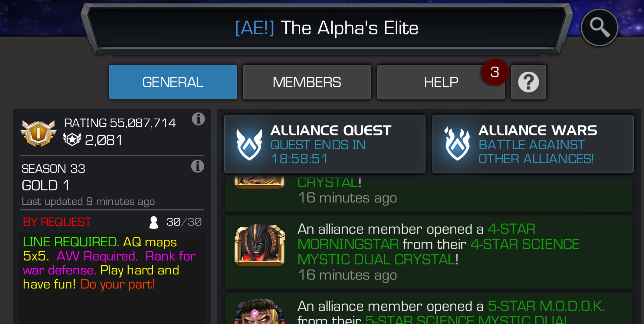Switch to the GENERAL tab
Image resolution: width=644 pixels, height=324 pixels.
tap(173, 82)
